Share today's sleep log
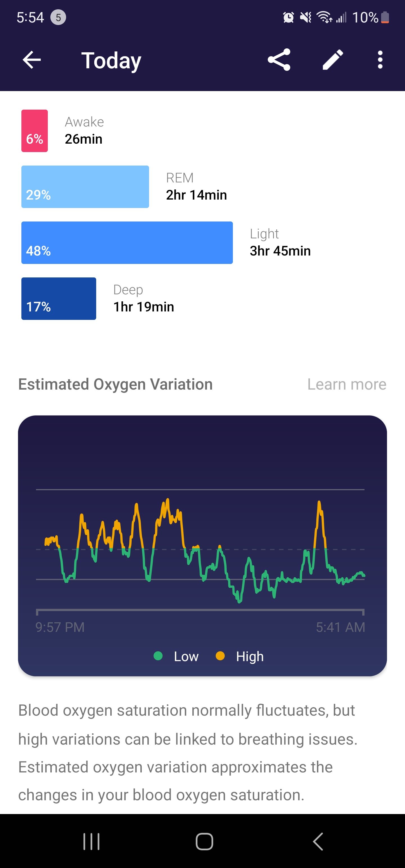The height and width of the screenshot is (868, 405). 279,60
